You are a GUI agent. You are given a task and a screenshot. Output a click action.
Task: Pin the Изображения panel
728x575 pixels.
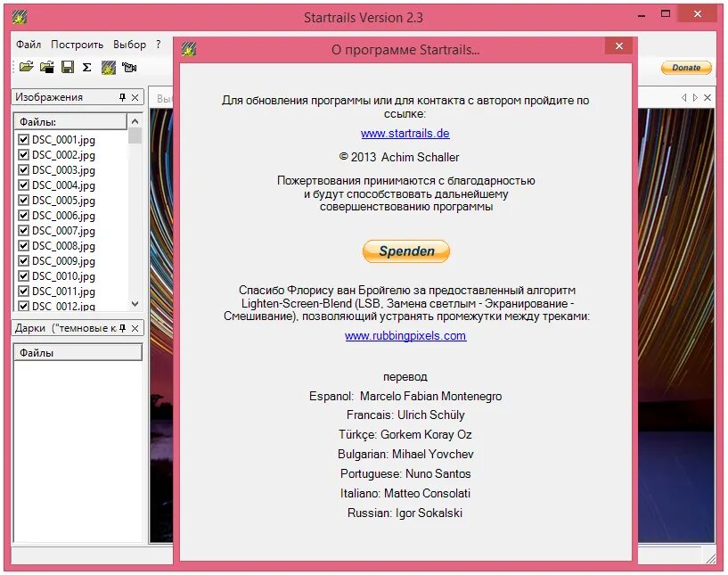(122, 97)
